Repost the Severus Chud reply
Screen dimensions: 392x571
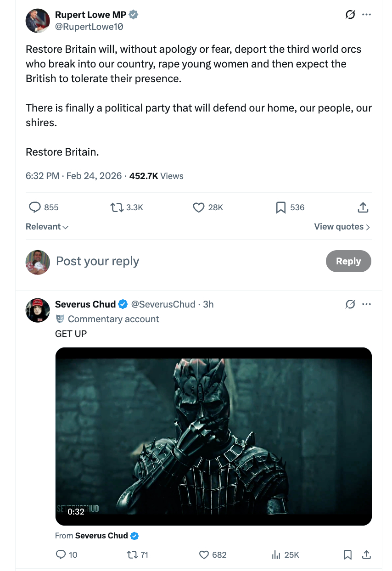132,555
